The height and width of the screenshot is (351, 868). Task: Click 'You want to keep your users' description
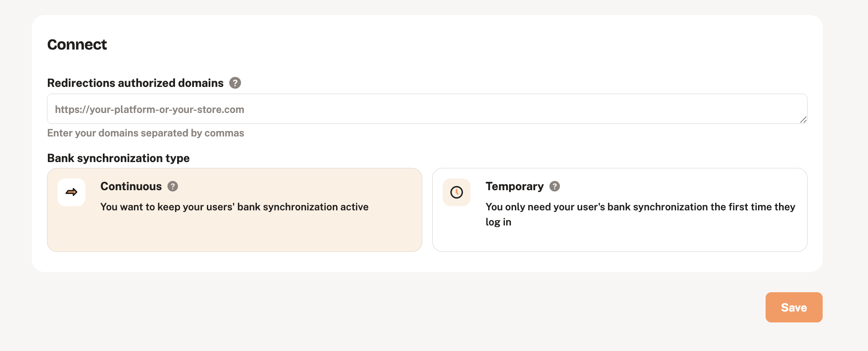pos(235,207)
